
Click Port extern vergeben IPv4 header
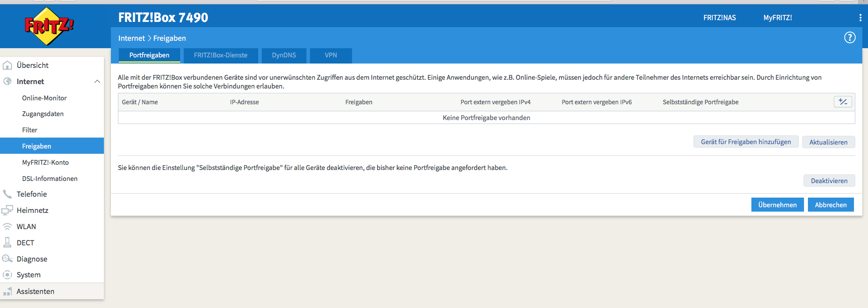click(495, 102)
